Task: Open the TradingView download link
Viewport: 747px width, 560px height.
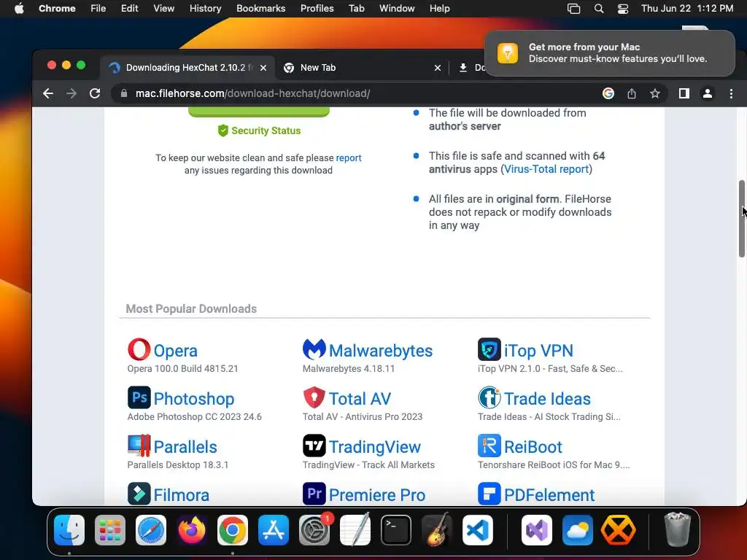Action: (375, 447)
